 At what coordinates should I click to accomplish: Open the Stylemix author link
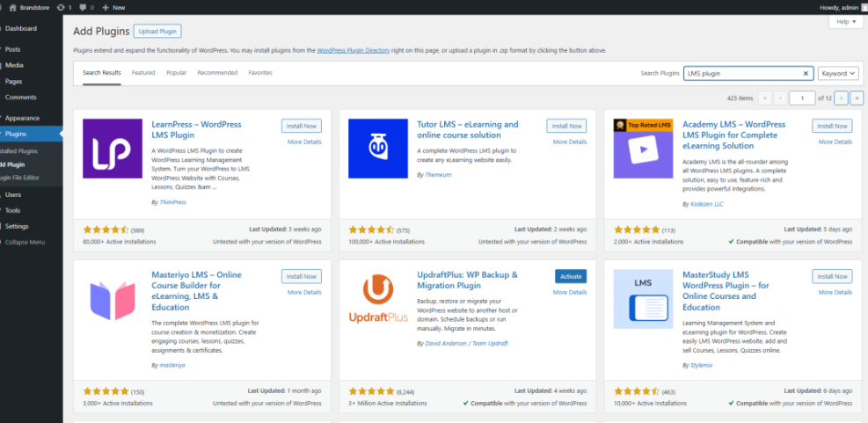click(x=703, y=366)
